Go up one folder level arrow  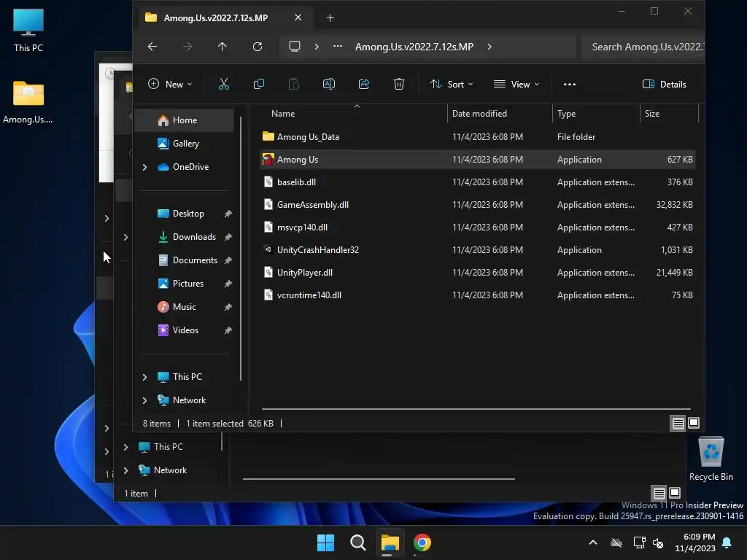pos(222,47)
